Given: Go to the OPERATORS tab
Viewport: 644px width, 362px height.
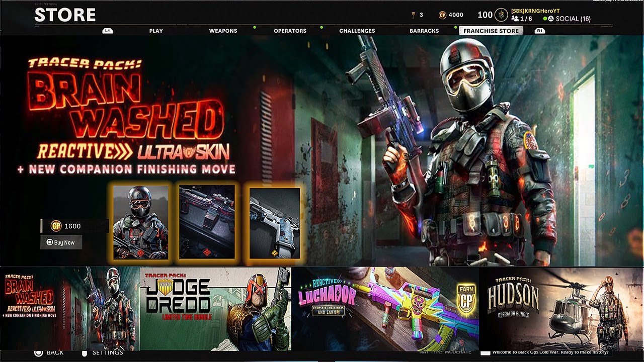Looking at the screenshot, I should [290, 31].
